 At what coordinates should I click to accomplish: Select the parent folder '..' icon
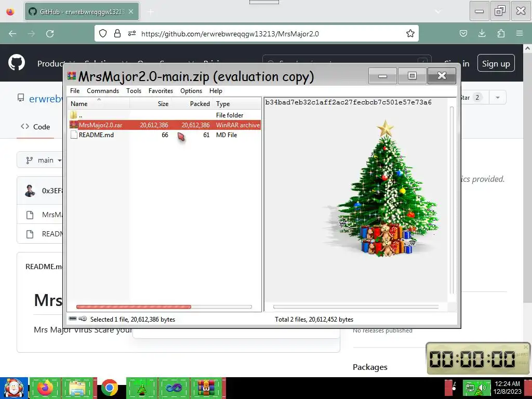click(74, 115)
